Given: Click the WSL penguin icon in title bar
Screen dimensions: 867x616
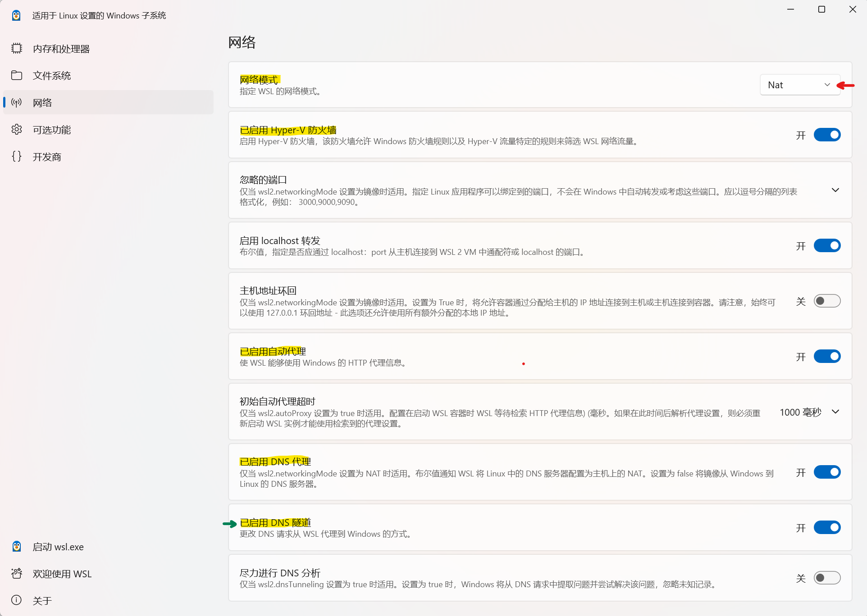Looking at the screenshot, I should tap(16, 15).
